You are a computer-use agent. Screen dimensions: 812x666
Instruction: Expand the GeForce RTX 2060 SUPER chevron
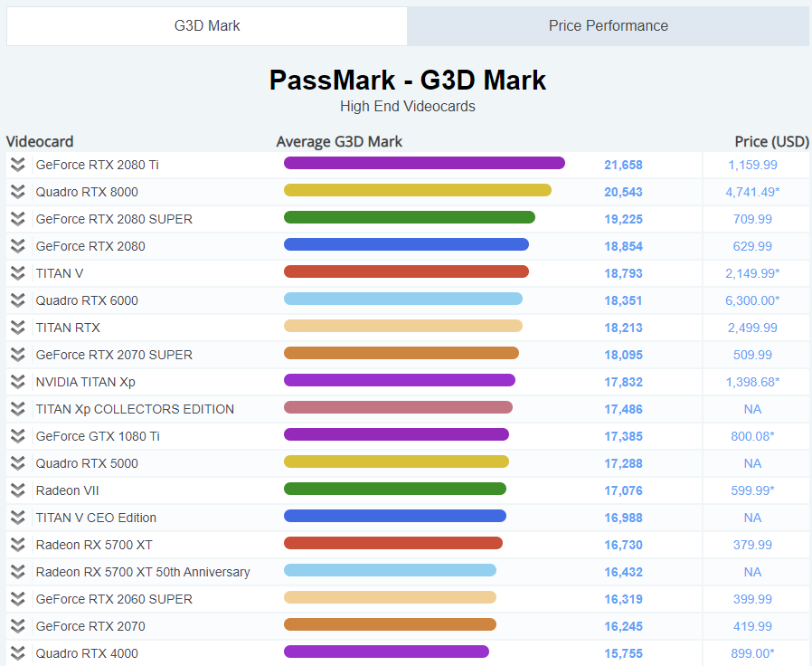[17, 599]
